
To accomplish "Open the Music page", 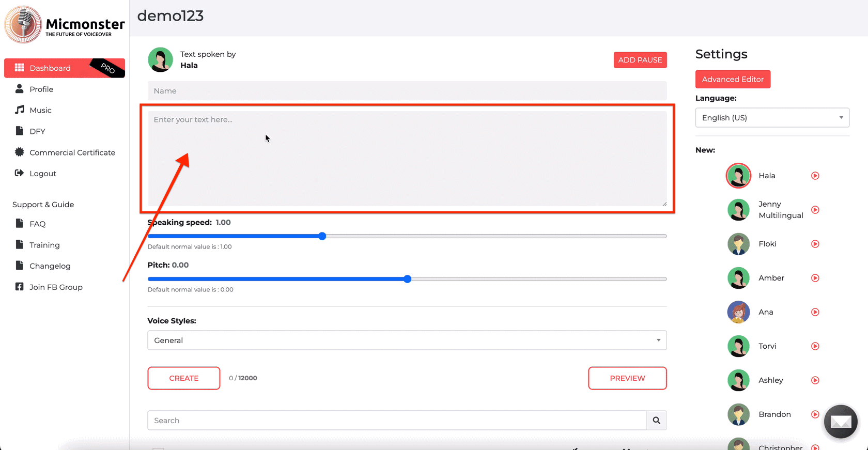I will tap(40, 110).
